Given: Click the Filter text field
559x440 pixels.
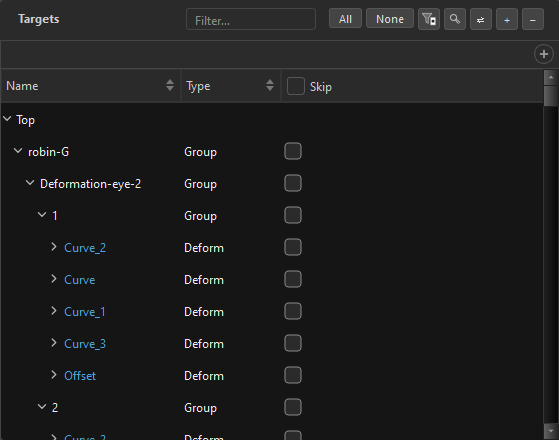Looking at the screenshot, I should coord(251,19).
